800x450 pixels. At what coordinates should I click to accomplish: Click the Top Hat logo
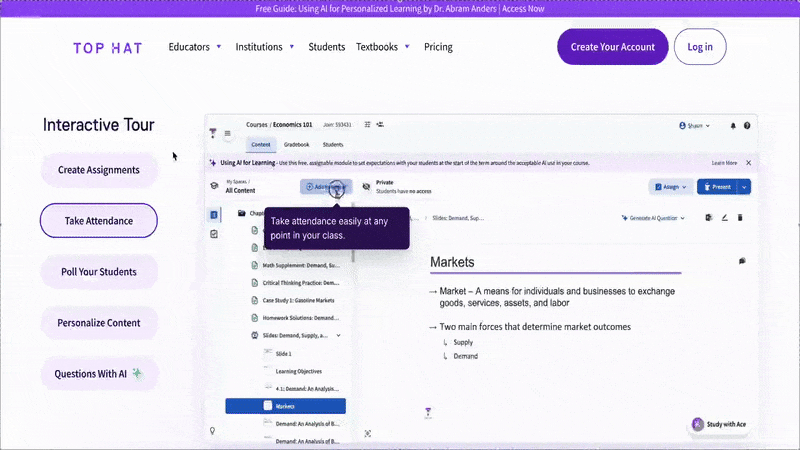pyautogui.click(x=108, y=48)
